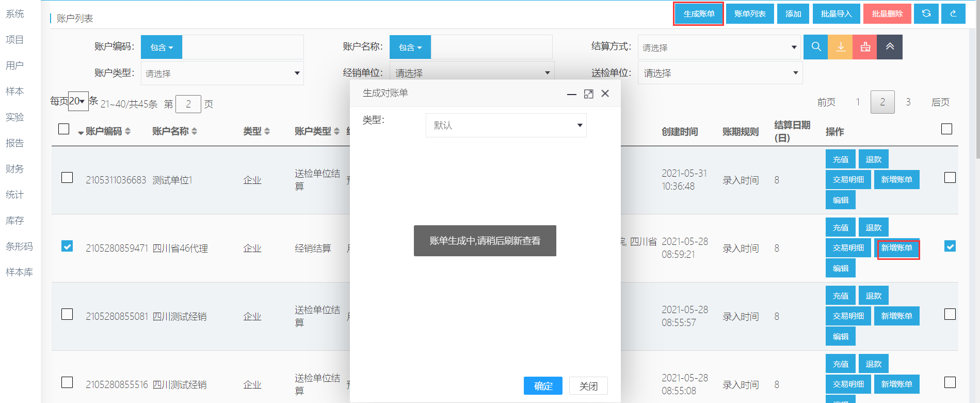Expand the 账户类型 select dropdown
The width and height of the screenshot is (980, 403).
(x=222, y=73)
